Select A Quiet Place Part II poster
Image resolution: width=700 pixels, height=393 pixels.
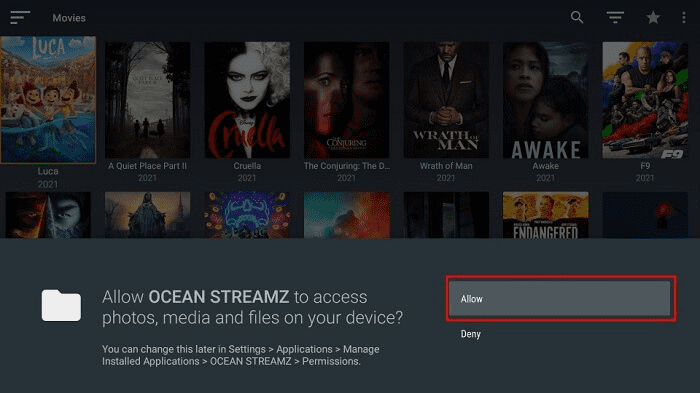coord(147,100)
